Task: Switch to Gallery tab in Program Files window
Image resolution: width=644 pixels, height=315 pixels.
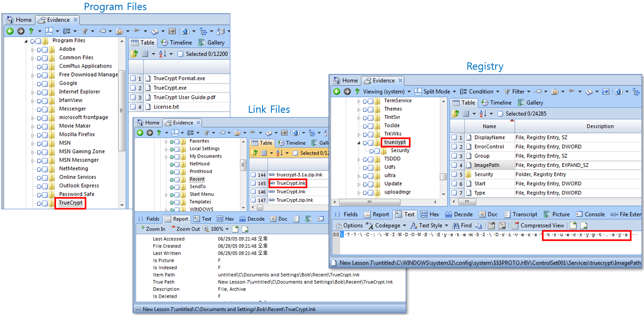Action: click(x=211, y=42)
